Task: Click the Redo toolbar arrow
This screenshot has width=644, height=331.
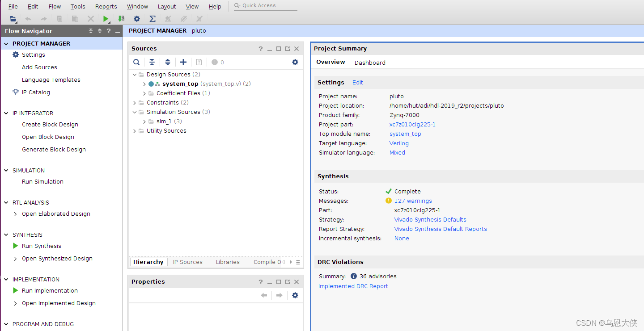Action: [x=44, y=19]
